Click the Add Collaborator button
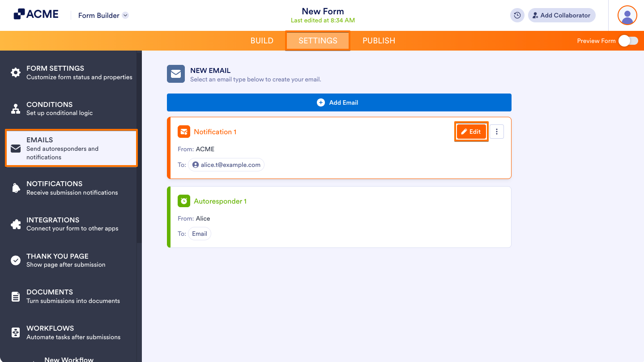 click(x=562, y=15)
